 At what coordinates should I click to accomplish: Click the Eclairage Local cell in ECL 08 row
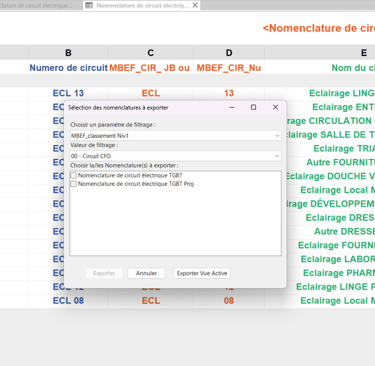[320, 301]
